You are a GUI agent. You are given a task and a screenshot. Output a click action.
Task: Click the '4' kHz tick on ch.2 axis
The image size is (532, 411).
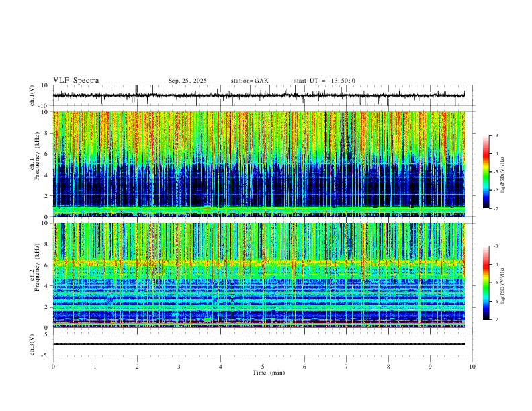47,286
